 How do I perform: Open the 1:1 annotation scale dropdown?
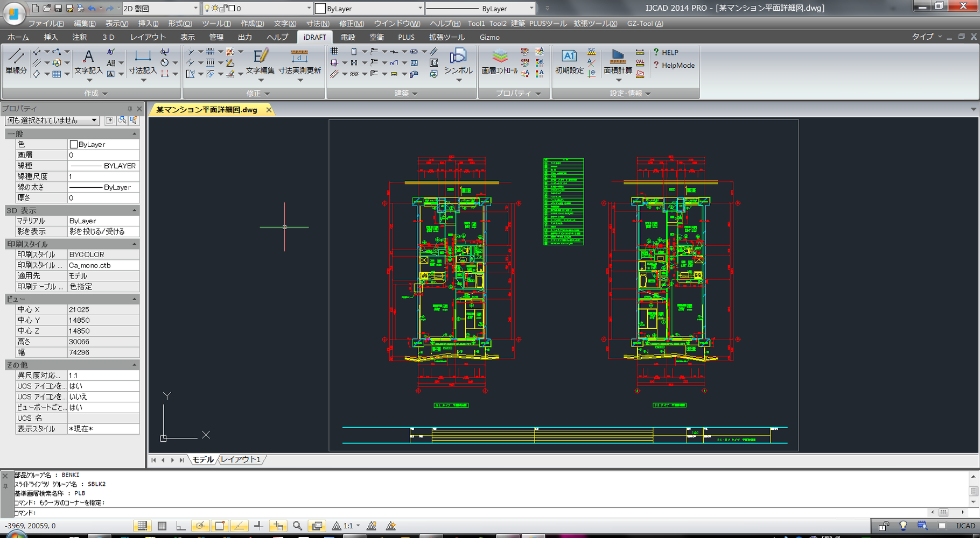tap(358, 526)
